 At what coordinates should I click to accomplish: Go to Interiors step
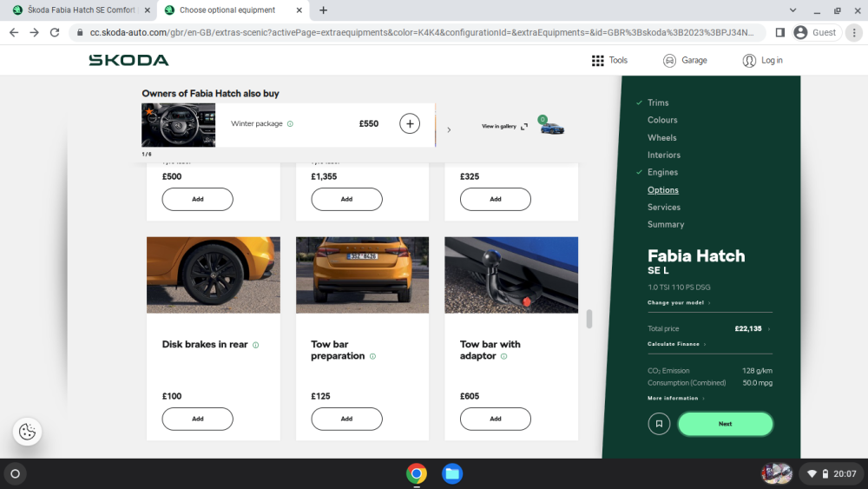(x=664, y=155)
